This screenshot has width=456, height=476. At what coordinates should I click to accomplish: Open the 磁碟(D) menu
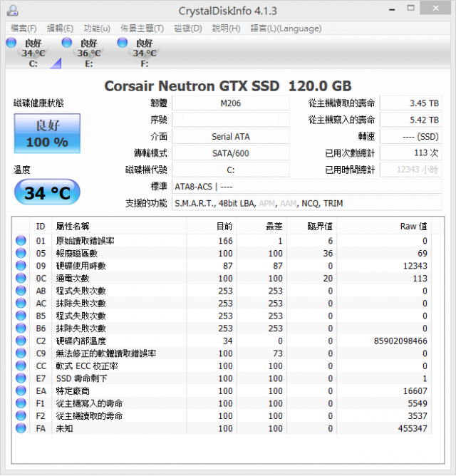[188, 29]
